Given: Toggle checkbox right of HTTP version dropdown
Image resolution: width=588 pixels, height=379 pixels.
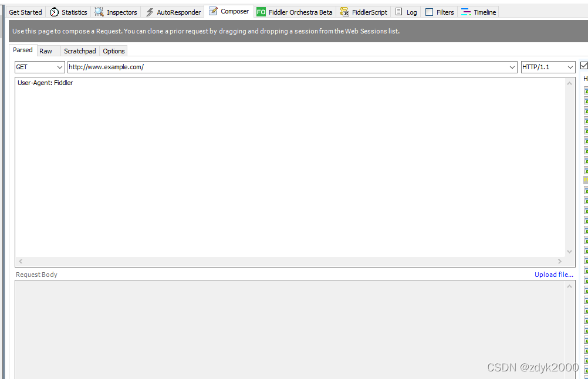Looking at the screenshot, I should tap(584, 66).
